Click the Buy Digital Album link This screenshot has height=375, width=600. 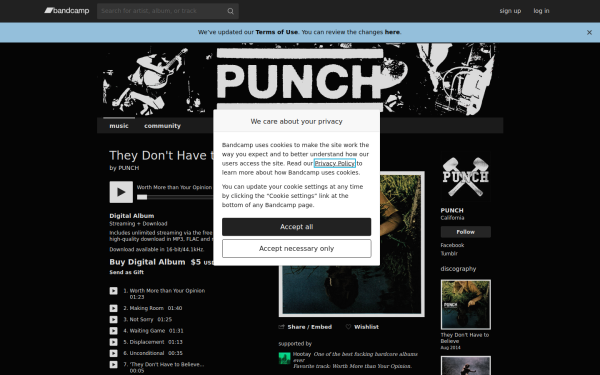tap(147, 262)
